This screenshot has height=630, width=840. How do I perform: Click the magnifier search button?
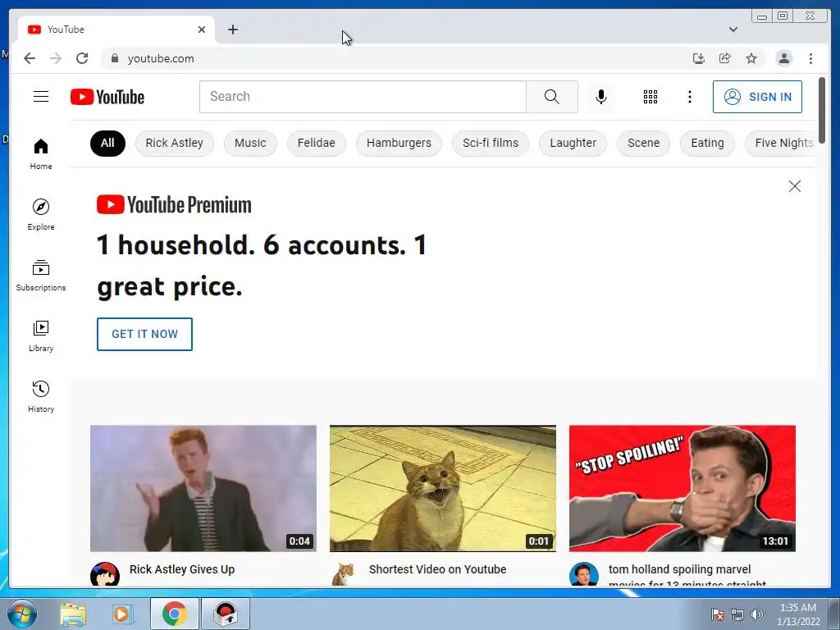(552, 97)
